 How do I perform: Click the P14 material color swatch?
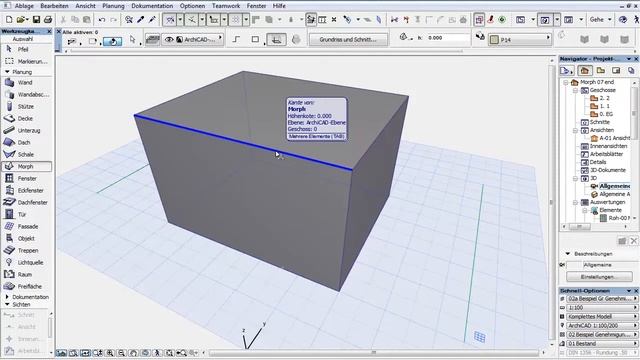tap(494, 40)
